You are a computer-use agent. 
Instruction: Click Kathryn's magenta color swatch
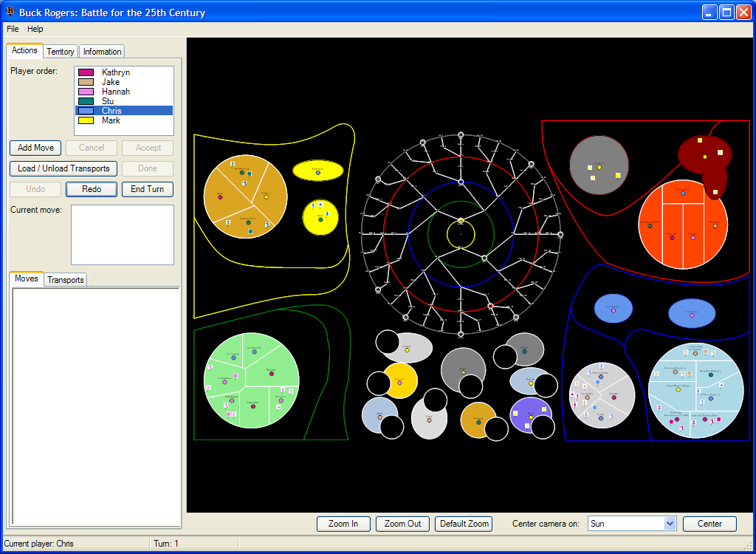(86, 72)
